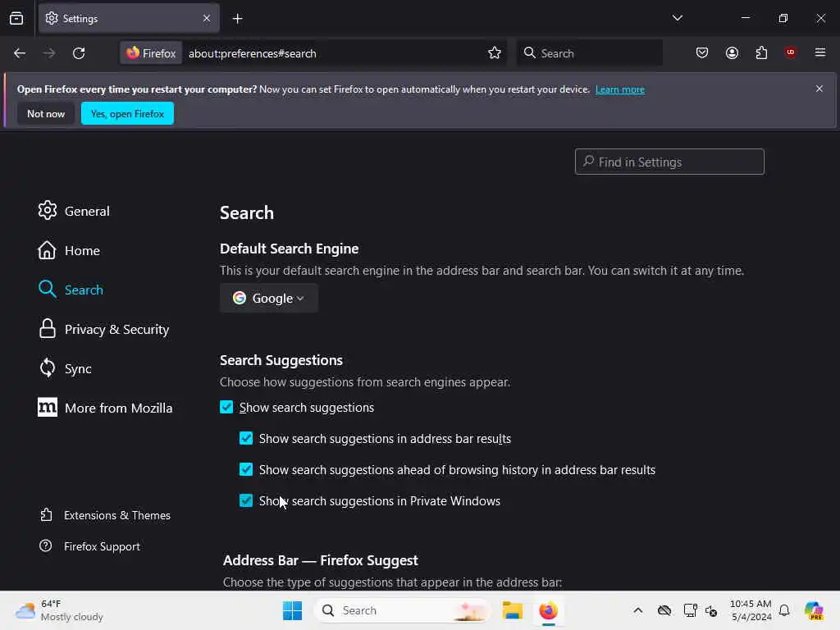Select the Search settings category

point(71,290)
